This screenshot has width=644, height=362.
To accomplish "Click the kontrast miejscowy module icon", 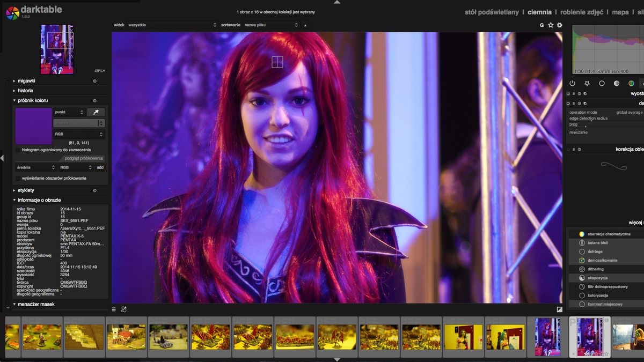I will click(x=582, y=304).
